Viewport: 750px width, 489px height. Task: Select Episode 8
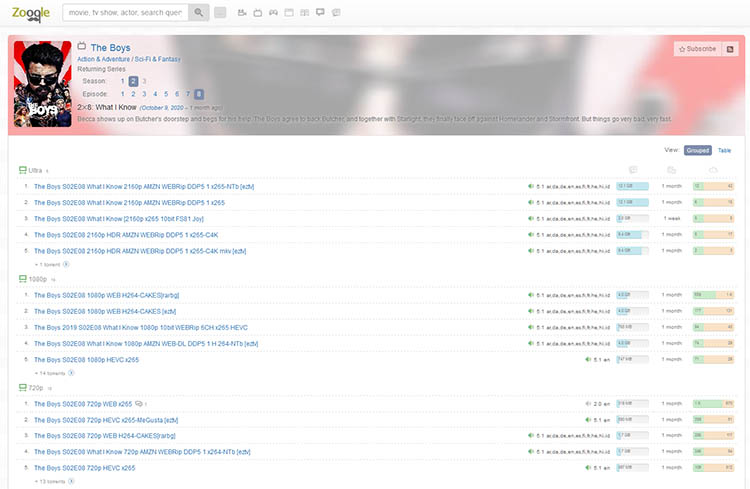[x=199, y=94]
